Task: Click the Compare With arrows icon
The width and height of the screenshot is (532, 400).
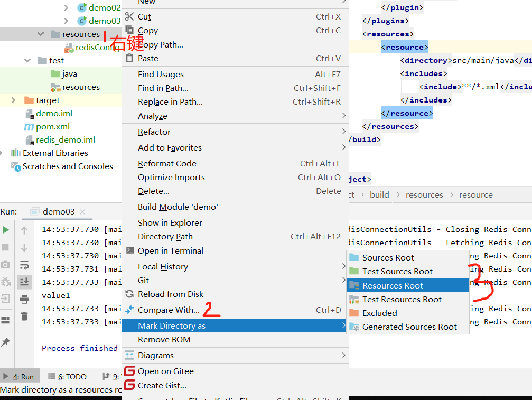Action: 129,310
